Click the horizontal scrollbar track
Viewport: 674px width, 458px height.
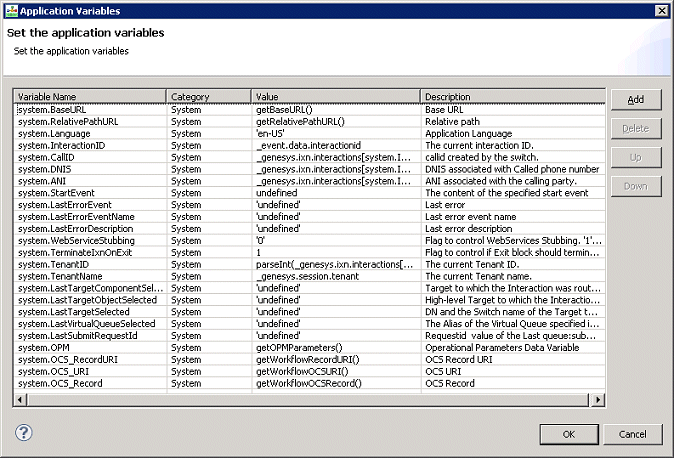(x=308, y=400)
